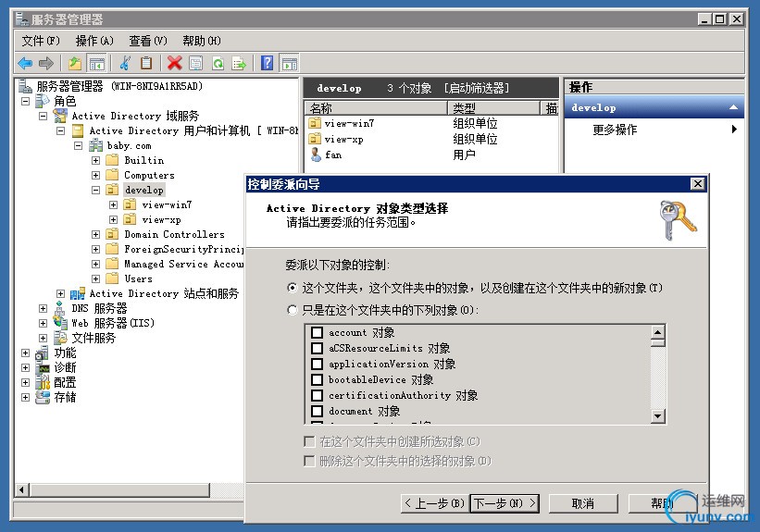Click the fan user icon in list
The image size is (760, 532).
(x=316, y=155)
